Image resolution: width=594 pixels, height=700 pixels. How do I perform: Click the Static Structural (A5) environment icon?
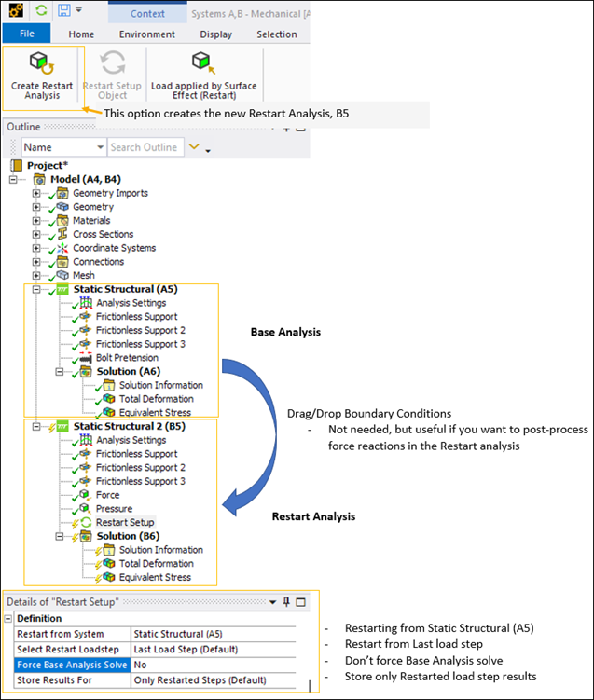62,289
